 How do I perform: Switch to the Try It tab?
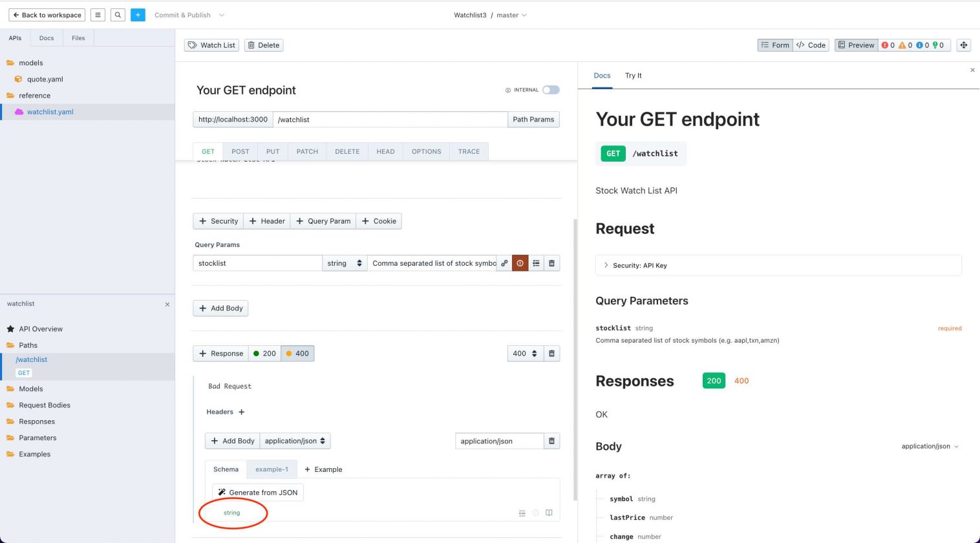pos(633,76)
